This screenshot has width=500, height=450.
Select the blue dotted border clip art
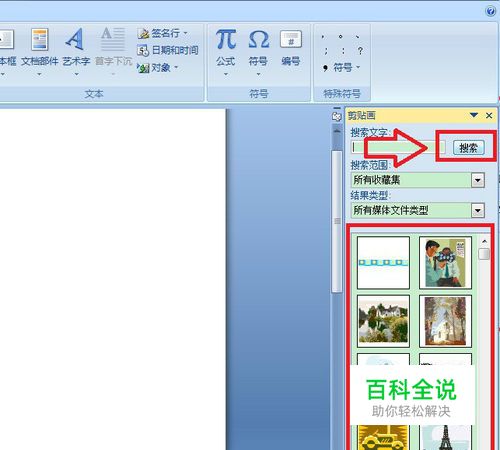pyautogui.click(x=383, y=263)
